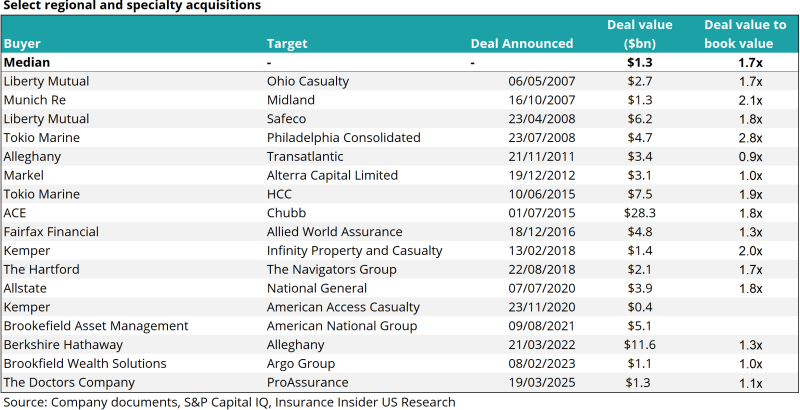This screenshot has width=800, height=410.
Task: Click the book value "2.8x"
Action: point(749,138)
